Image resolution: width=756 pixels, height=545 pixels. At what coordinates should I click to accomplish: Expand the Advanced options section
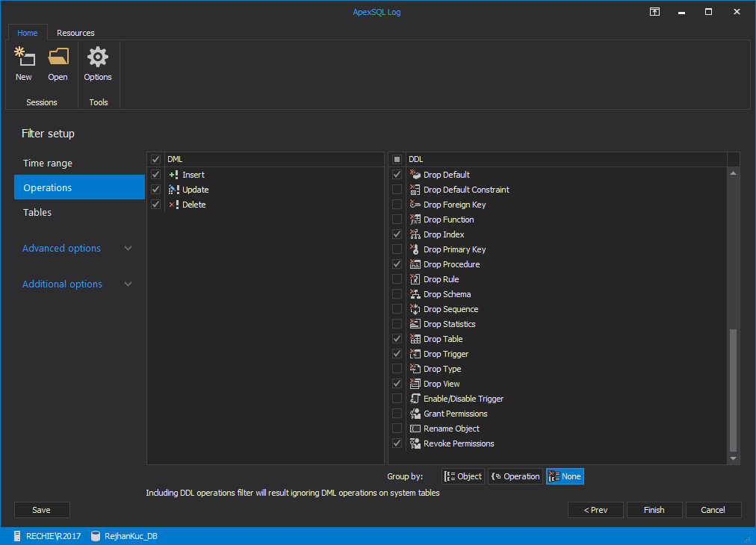pyautogui.click(x=77, y=248)
